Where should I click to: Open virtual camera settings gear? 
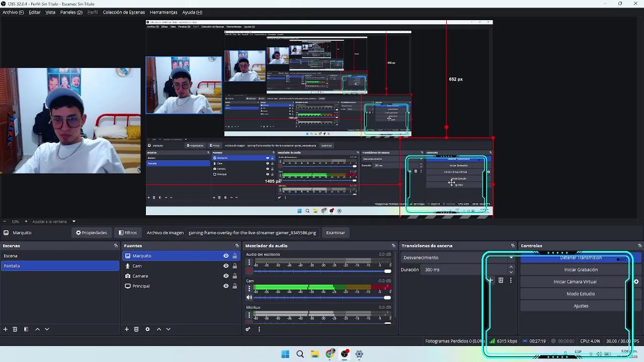pos(636,282)
